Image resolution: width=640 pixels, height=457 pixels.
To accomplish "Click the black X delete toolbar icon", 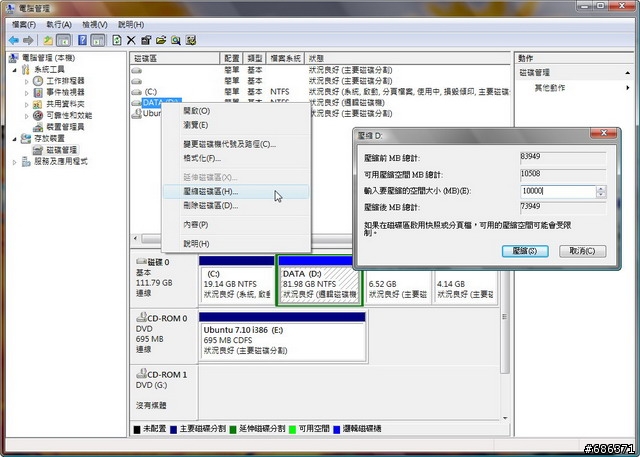I will point(131,40).
